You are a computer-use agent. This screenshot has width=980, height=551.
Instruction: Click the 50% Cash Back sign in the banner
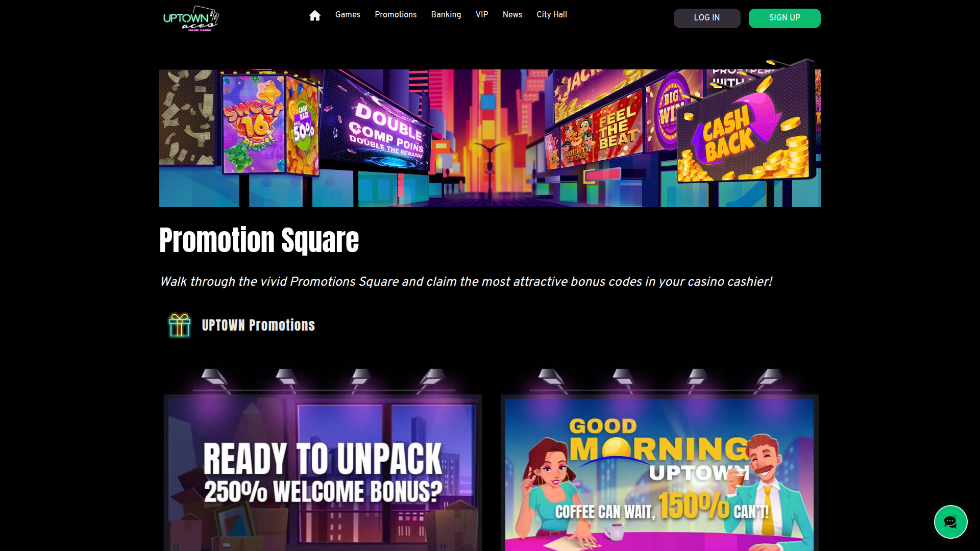(x=302, y=125)
